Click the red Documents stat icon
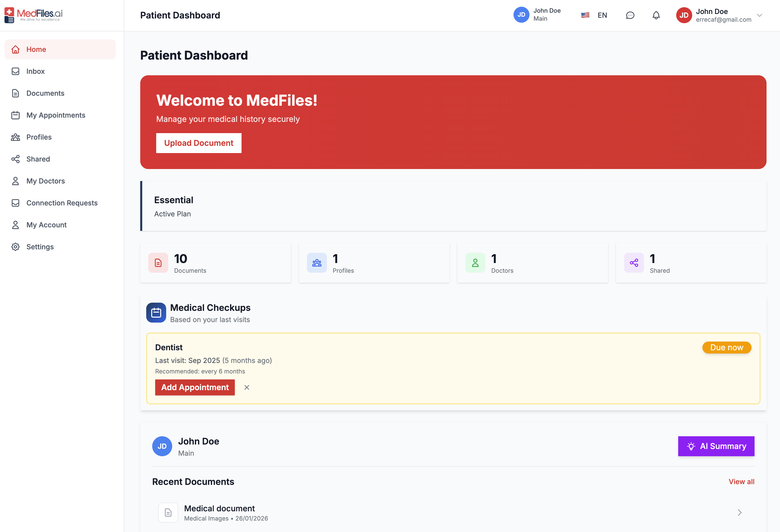Image resolution: width=780 pixels, height=532 pixels. tap(158, 263)
